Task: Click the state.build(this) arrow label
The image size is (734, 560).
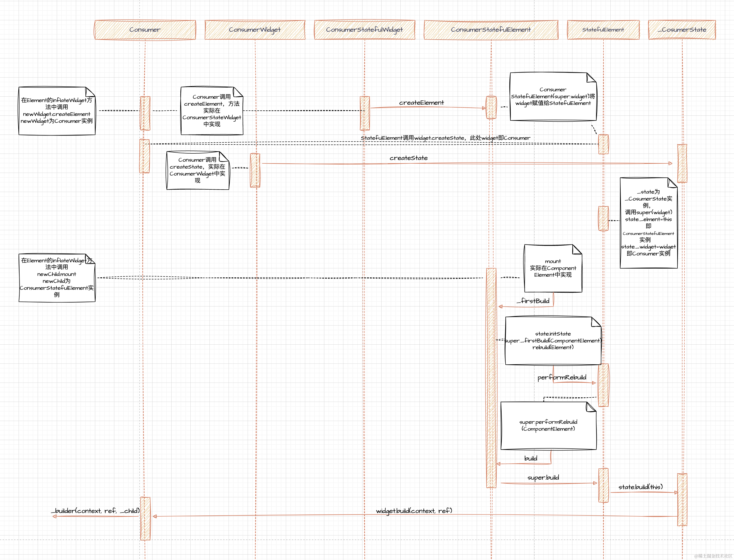Action: click(x=641, y=487)
